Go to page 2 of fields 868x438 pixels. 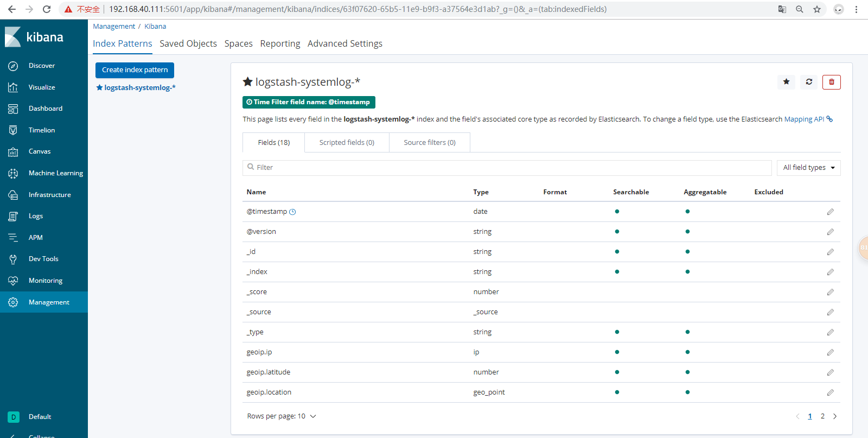pos(822,416)
